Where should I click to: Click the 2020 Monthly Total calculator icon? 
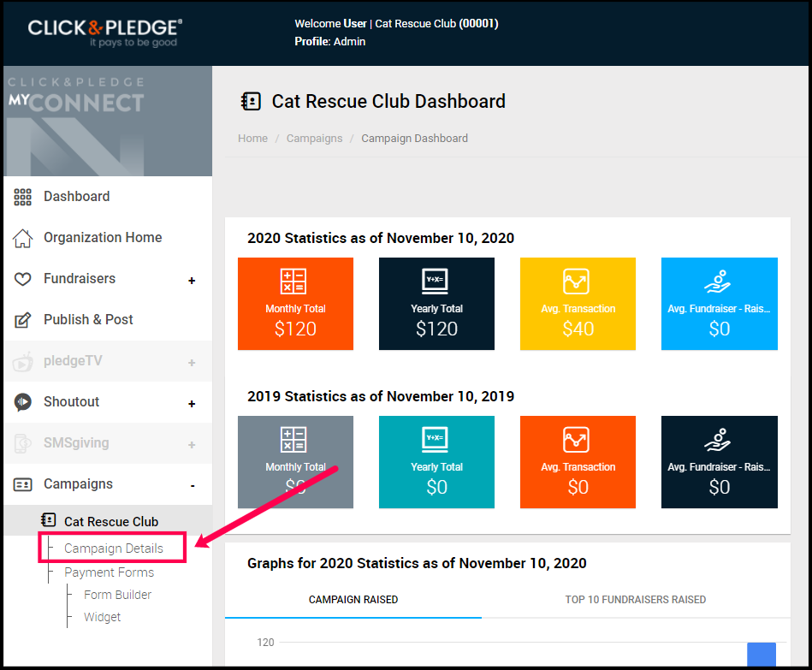295,282
